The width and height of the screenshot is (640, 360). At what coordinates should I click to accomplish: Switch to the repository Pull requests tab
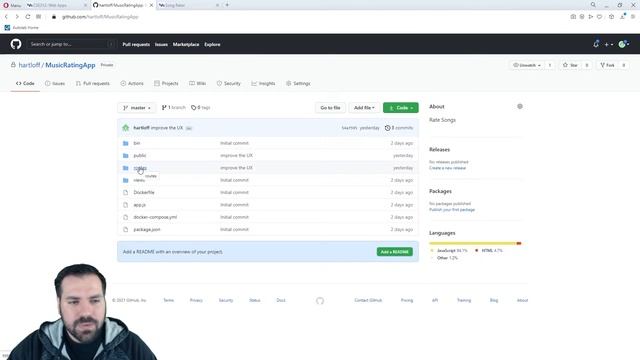[93, 83]
